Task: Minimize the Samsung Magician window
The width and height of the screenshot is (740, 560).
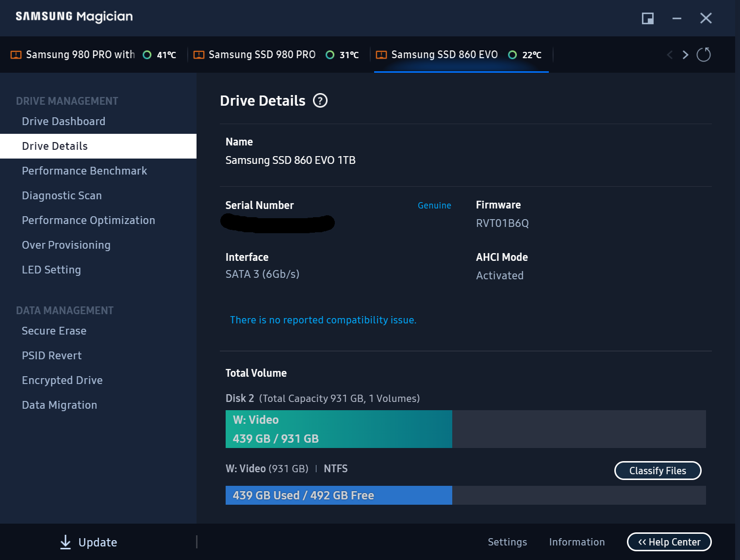Action: coord(677,18)
